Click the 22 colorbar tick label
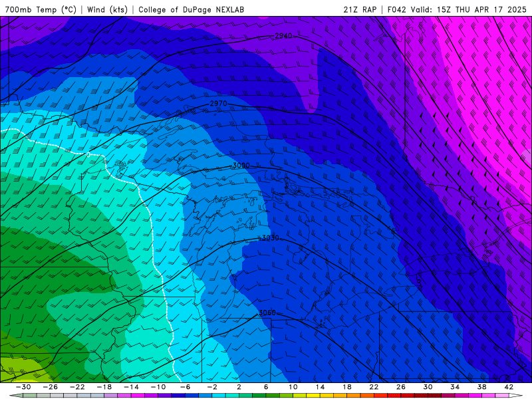Screen dimensions: 532x399 coord(374,387)
